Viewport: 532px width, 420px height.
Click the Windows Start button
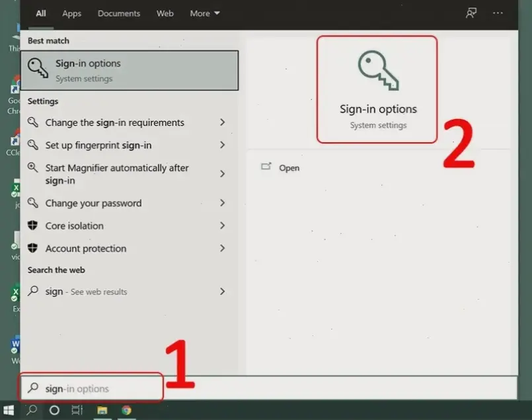pos(9,410)
